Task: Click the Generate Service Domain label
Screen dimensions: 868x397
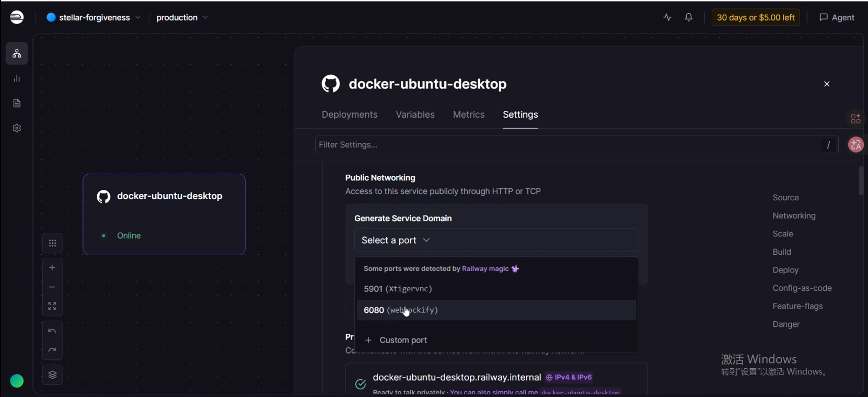Action: click(403, 218)
